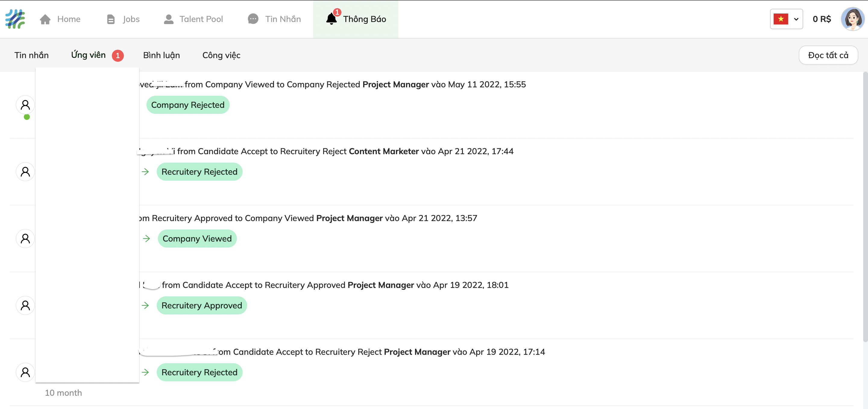The width and height of the screenshot is (868, 409).
Task: Click the app logo in top-left corner
Action: [x=15, y=19]
